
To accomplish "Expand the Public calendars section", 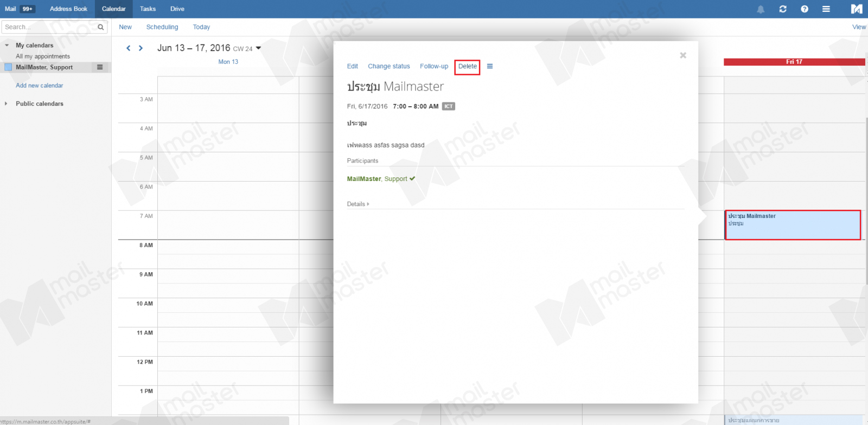I will coord(6,104).
